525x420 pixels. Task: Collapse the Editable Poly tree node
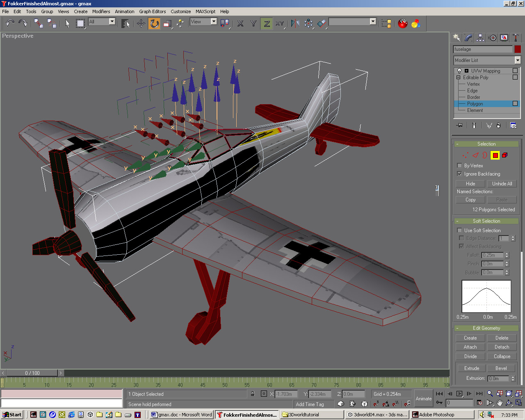tap(458, 78)
